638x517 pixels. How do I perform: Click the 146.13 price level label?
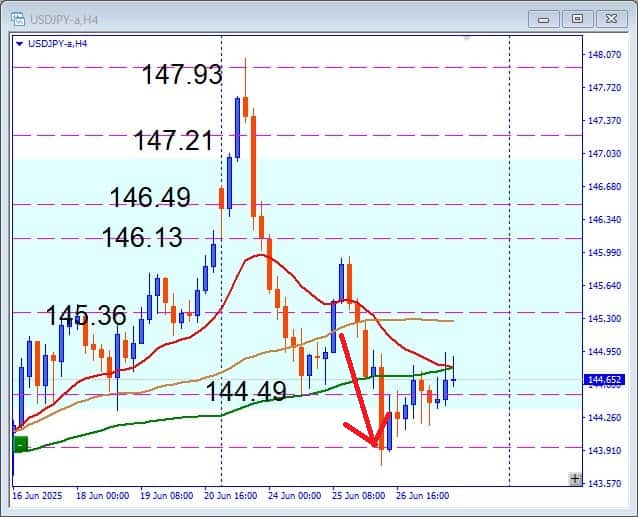click(x=142, y=237)
